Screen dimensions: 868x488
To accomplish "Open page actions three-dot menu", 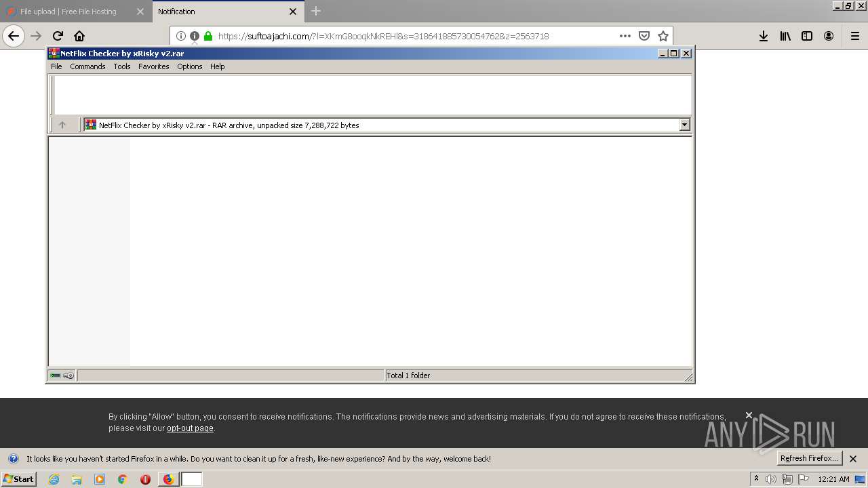I will pyautogui.click(x=625, y=36).
